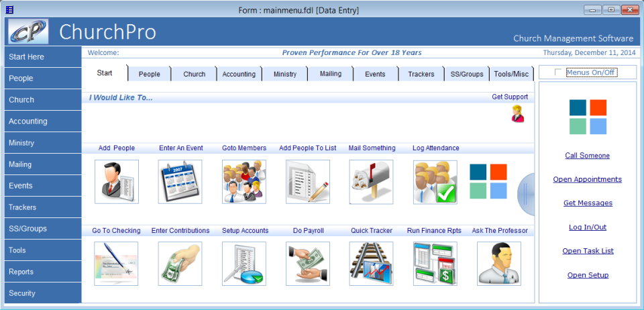Viewport: 644px width, 310px height.
Task: Click the Open Setup link
Action: tap(588, 275)
